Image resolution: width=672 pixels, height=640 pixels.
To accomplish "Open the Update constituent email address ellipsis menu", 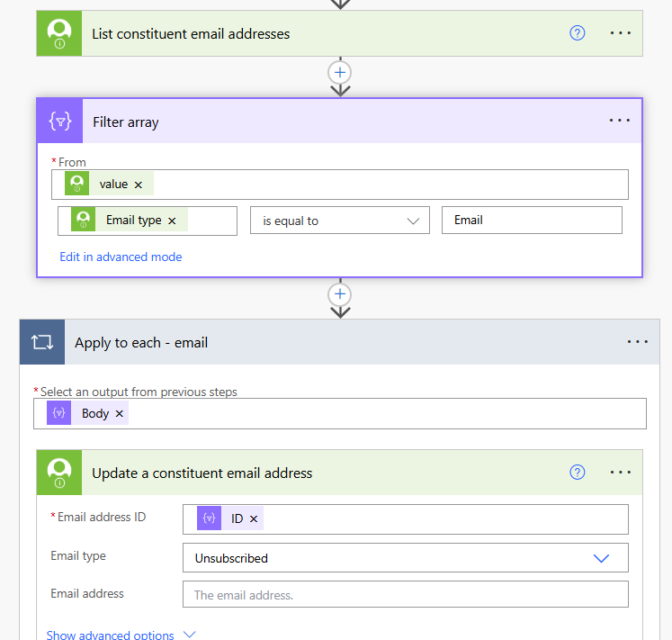I will [x=621, y=473].
